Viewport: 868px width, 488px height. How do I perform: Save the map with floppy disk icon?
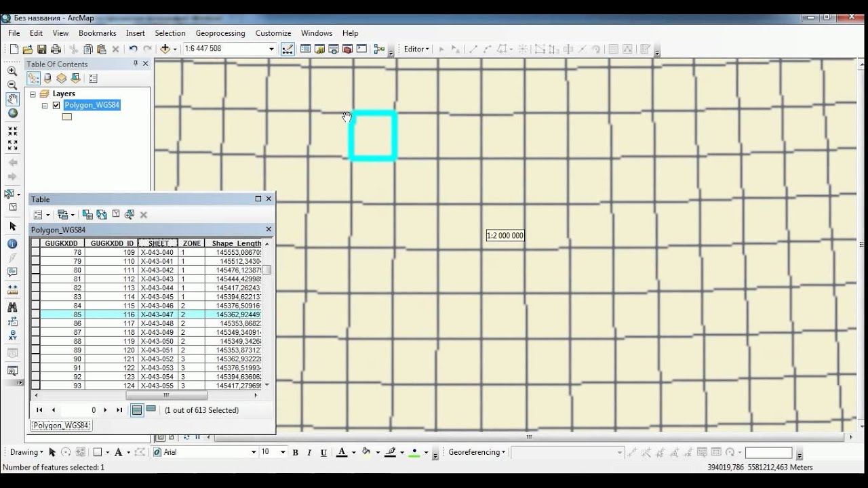coord(42,49)
